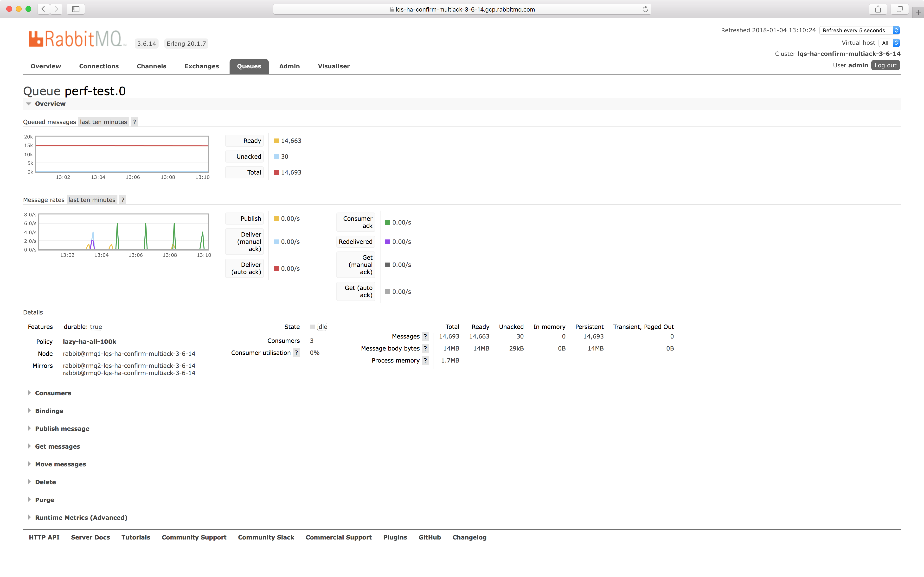924x577 pixels.
Task: Expand the Consumers section
Action: coord(53,393)
